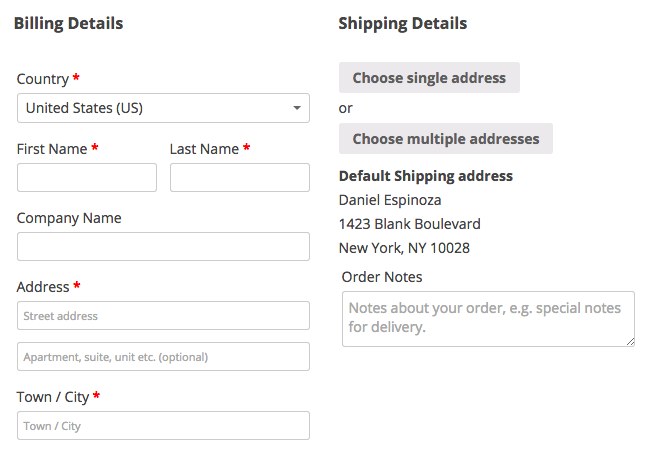The width and height of the screenshot is (653, 450).
Task: Click the Order Notes resize handle
Action: tap(630, 342)
